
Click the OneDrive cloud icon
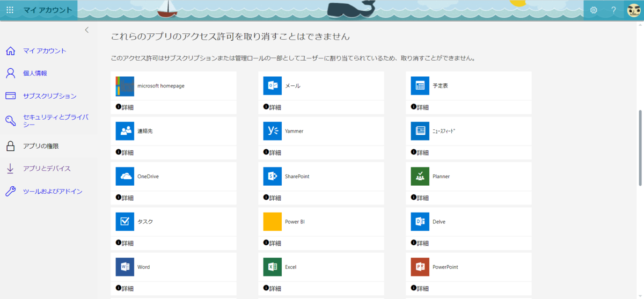pyautogui.click(x=125, y=177)
